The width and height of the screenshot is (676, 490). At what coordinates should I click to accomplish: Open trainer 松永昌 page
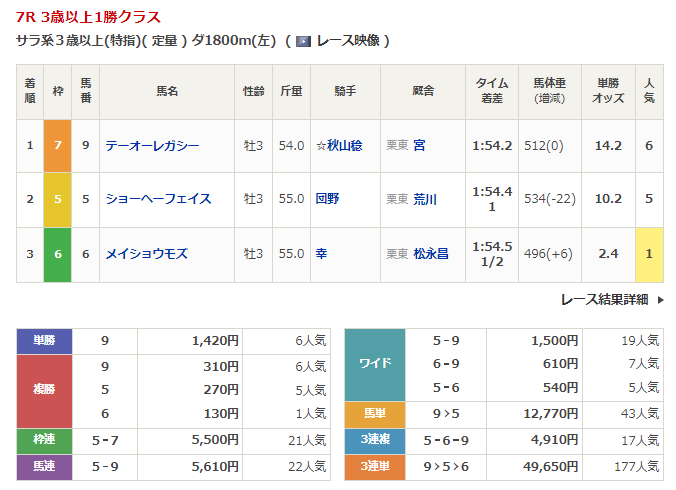(431, 254)
